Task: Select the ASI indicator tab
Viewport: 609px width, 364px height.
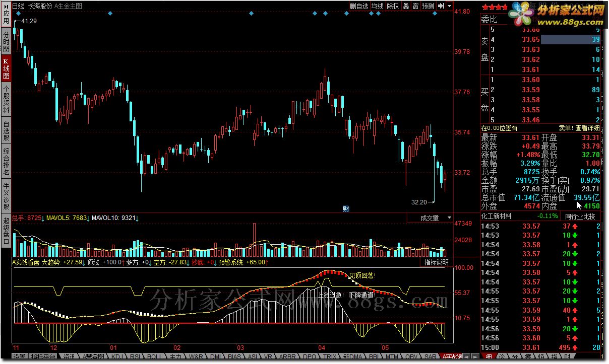Action: [x=253, y=357]
